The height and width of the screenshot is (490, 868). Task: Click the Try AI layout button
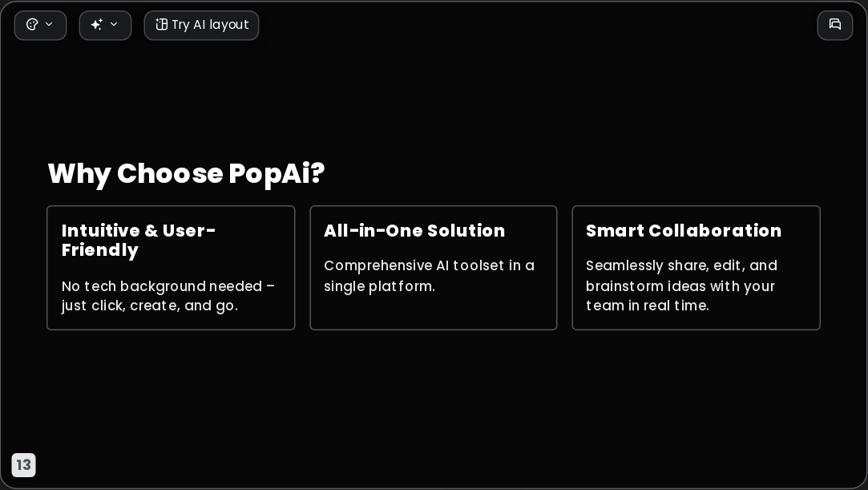[201, 26]
